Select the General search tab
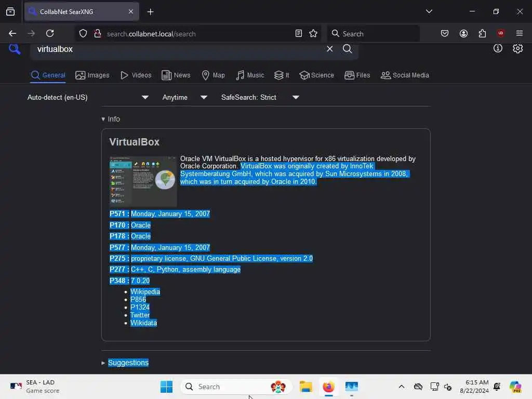 coord(48,75)
